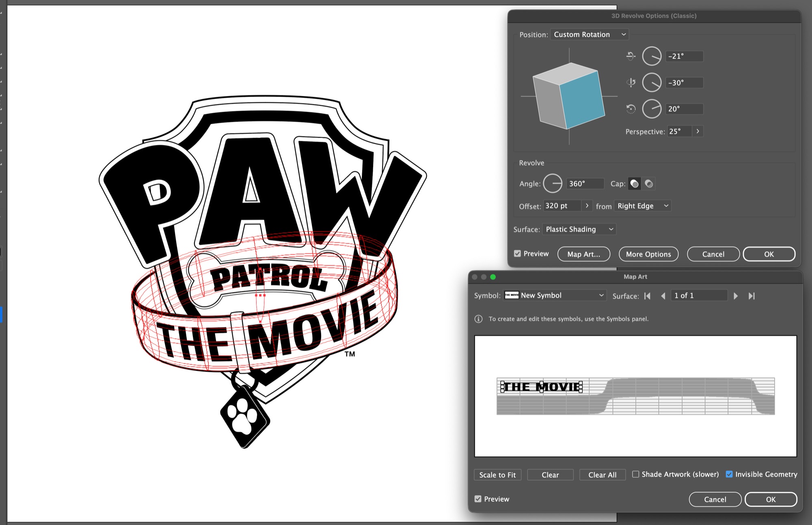The image size is (812, 525).
Task: Open the Symbol dropdown in Map Art
Action: pyautogui.click(x=555, y=295)
